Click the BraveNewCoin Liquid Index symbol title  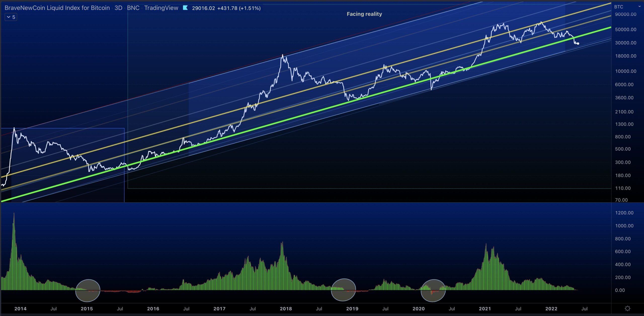pyautogui.click(x=57, y=8)
